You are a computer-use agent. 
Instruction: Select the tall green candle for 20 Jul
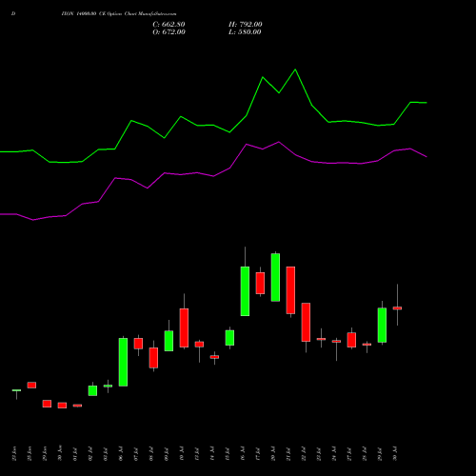tap(275, 277)
